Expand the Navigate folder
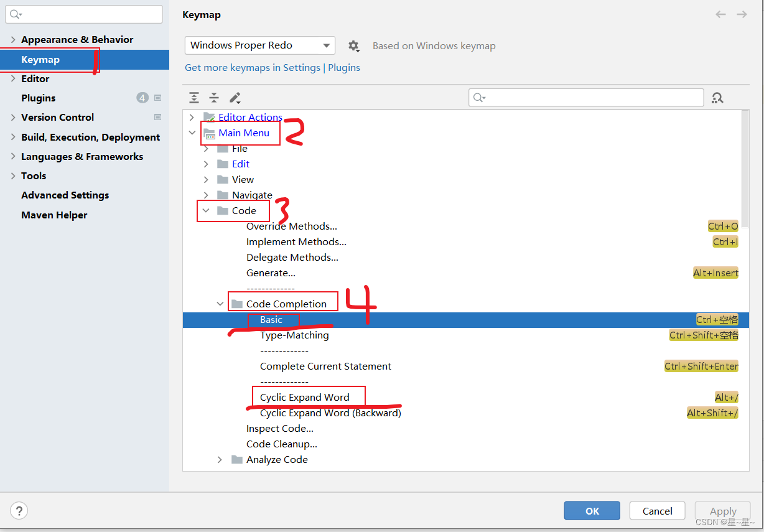 click(206, 195)
